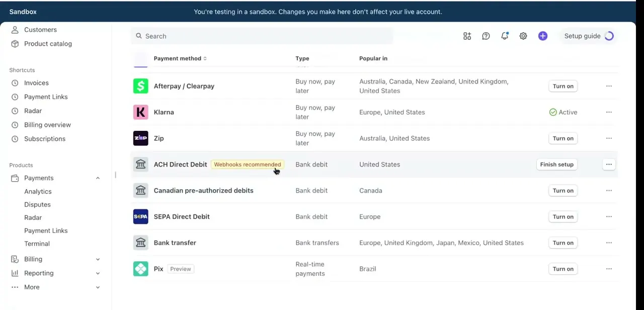Click the Subscriptions clock icon

[x=15, y=139]
